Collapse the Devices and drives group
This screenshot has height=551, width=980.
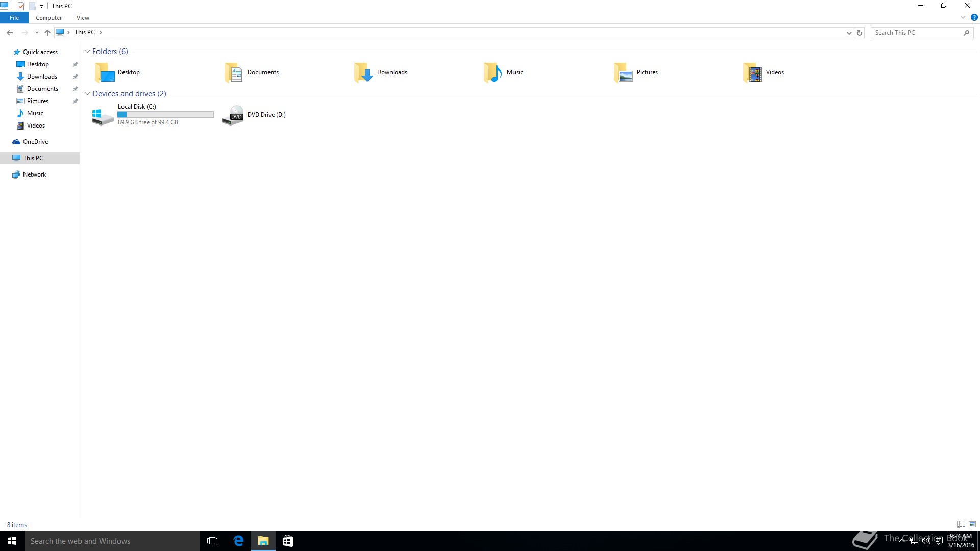pyautogui.click(x=87, y=94)
